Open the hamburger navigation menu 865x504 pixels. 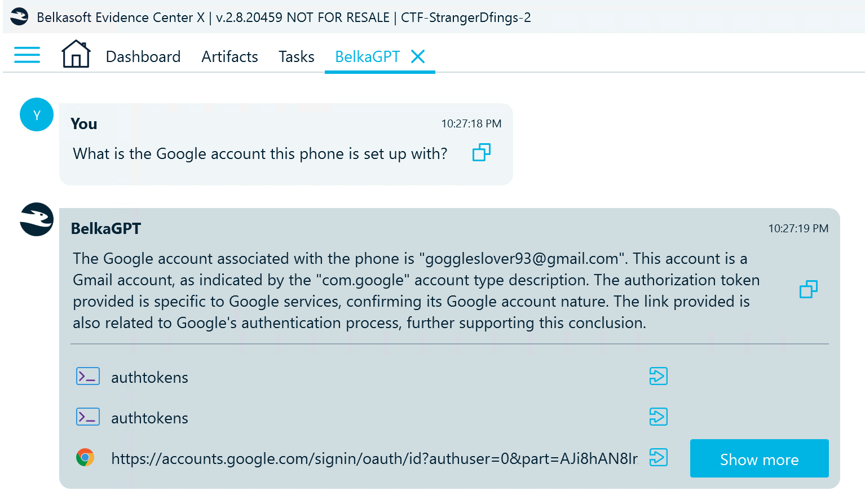tap(27, 55)
